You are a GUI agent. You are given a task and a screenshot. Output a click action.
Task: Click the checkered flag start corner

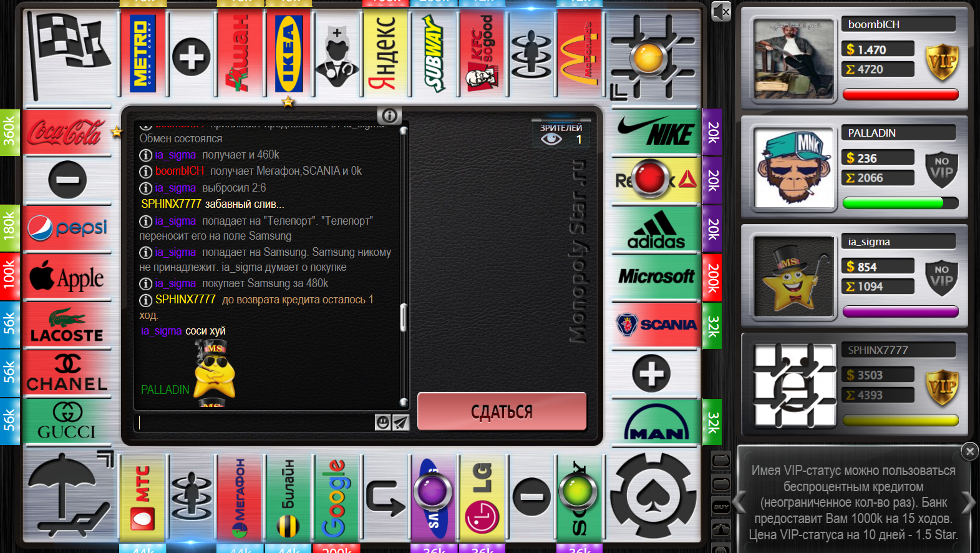[x=70, y=55]
